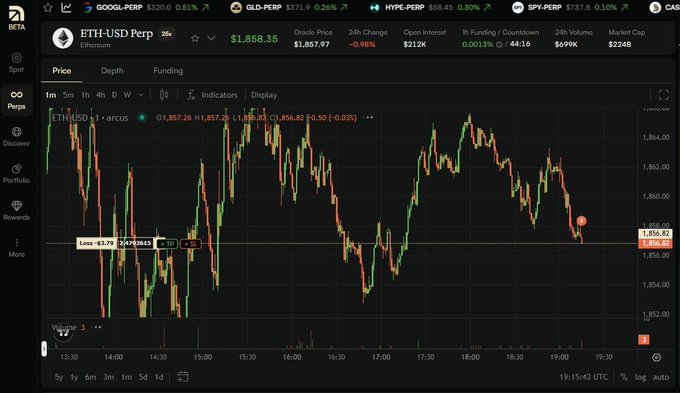Click the 2.4792615 position size label

pos(135,243)
